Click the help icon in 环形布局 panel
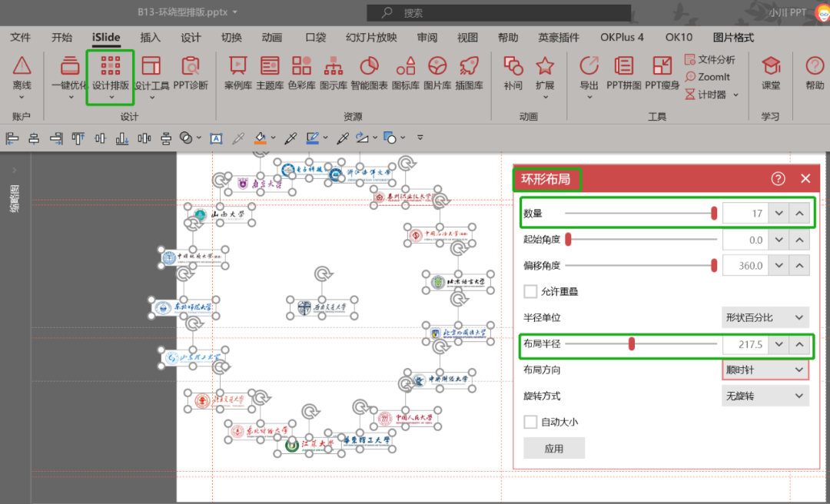 (778, 179)
